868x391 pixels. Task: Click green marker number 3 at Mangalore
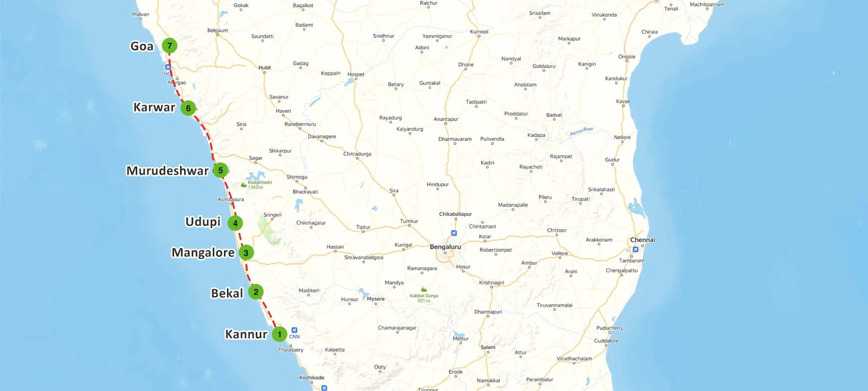coord(246,253)
